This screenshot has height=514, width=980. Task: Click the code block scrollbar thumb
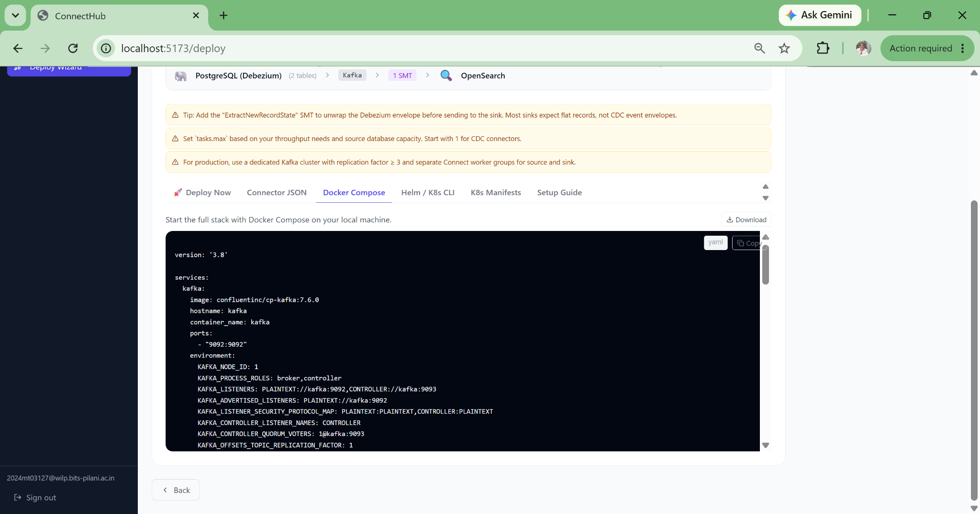(766, 265)
